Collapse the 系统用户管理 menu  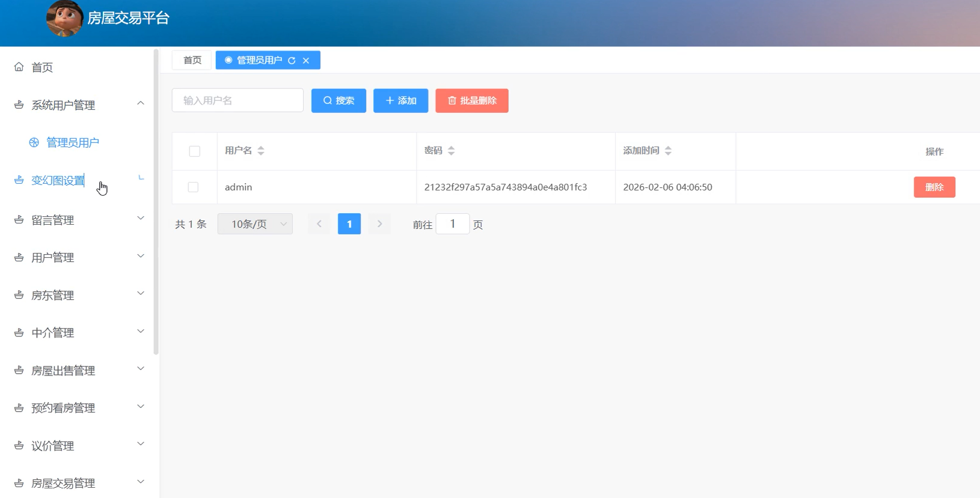[141, 103]
